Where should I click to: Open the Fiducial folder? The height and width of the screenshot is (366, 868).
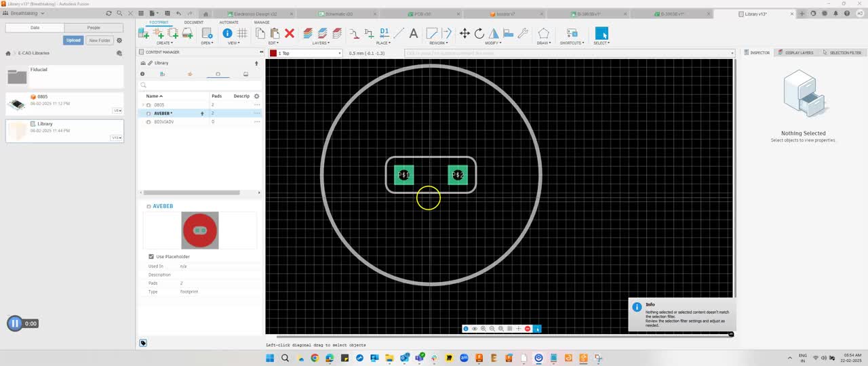click(x=64, y=77)
